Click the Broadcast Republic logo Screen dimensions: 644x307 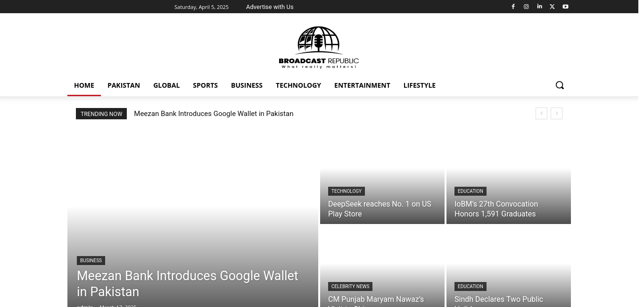pyautogui.click(x=319, y=47)
